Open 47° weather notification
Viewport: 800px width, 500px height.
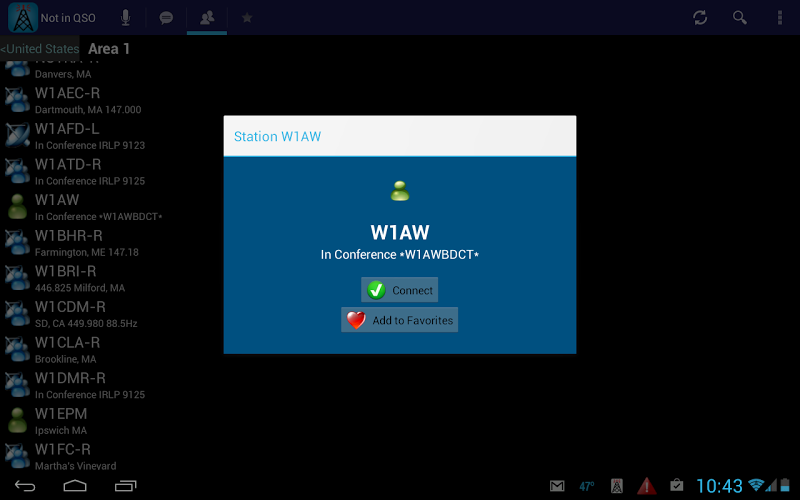(587, 486)
